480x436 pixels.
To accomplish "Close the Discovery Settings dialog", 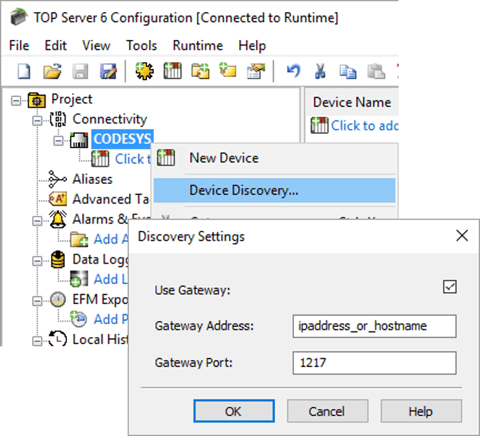I will [x=462, y=236].
